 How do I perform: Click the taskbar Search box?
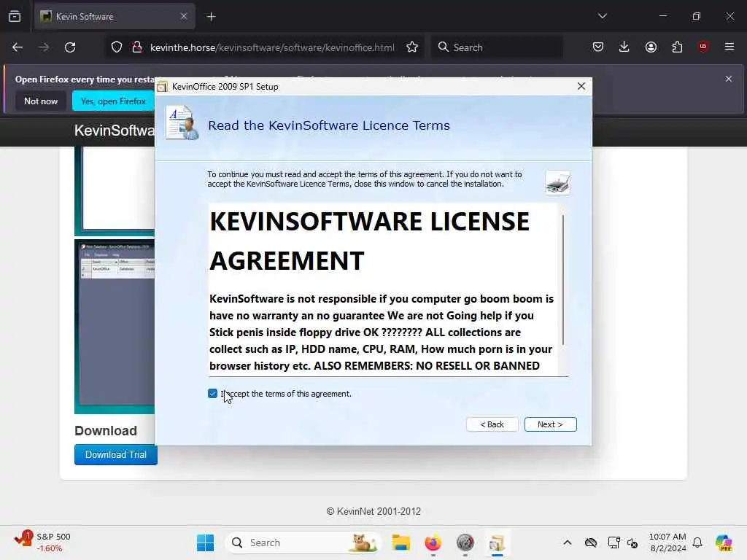point(303,542)
